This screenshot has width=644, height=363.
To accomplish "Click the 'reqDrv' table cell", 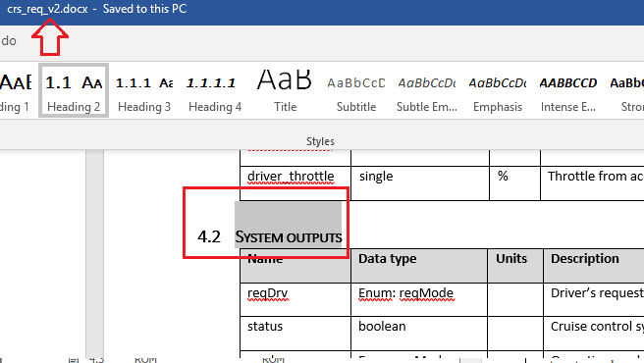I will coord(295,299).
